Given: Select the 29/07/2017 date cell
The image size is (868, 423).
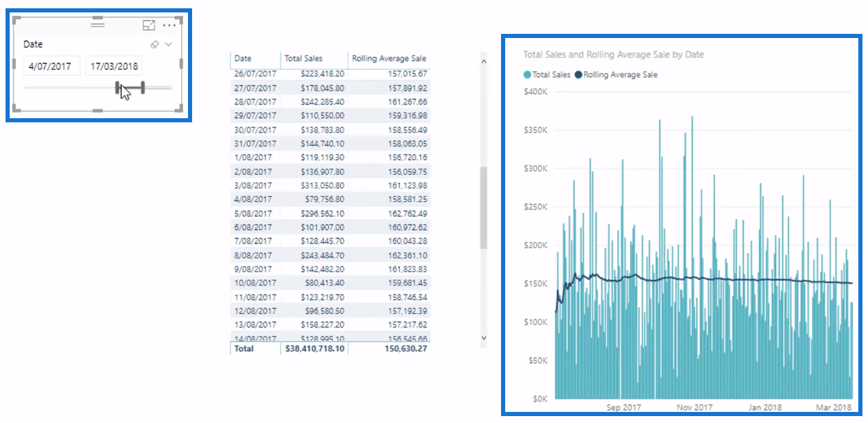Looking at the screenshot, I should [255, 115].
